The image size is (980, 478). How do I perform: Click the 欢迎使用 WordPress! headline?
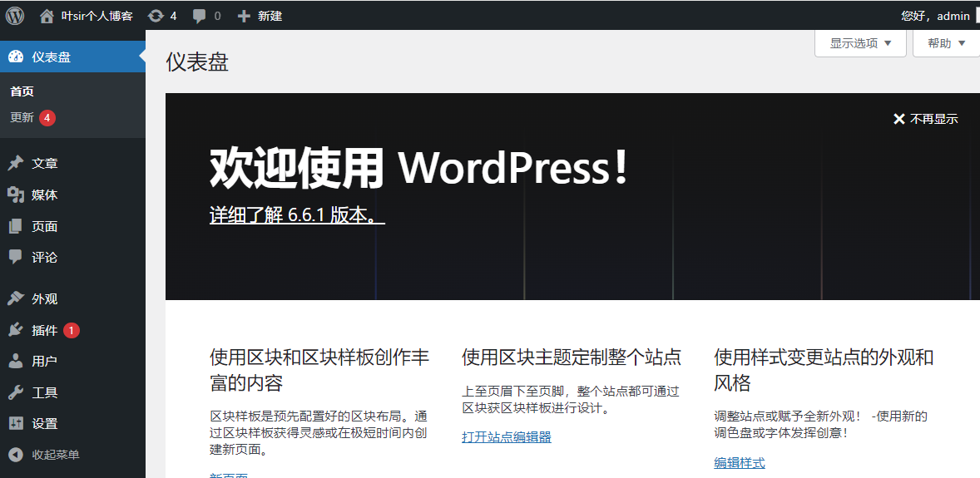[x=418, y=167]
